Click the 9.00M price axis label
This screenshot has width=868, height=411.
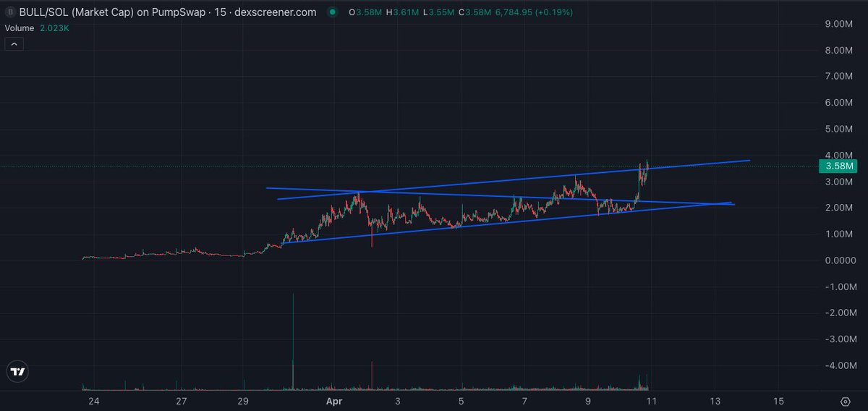(840, 25)
